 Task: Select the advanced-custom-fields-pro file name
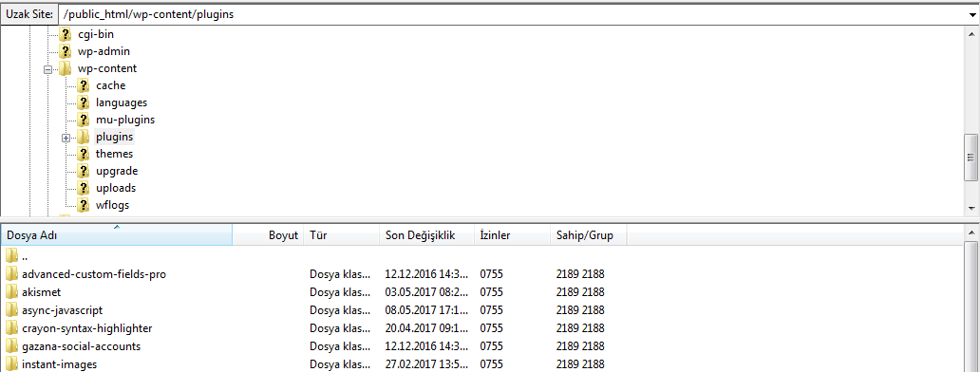[x=94, y=273]
